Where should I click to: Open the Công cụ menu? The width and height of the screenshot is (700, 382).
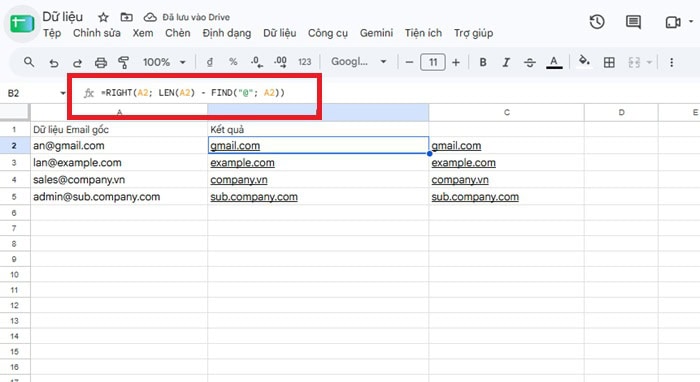(x=328, y=33)
